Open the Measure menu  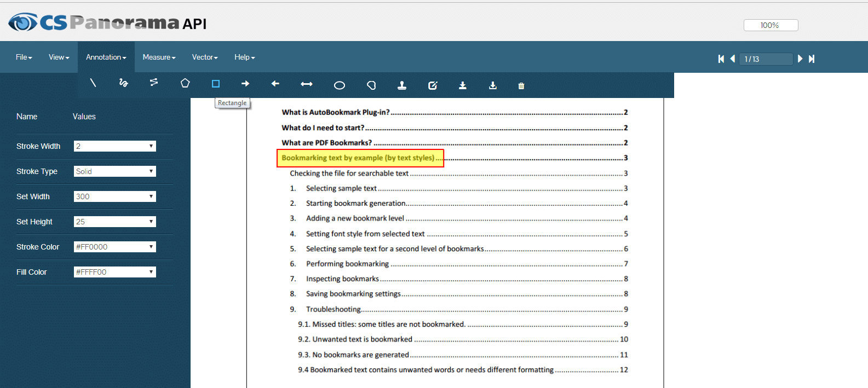pyautogui.click(x=159, y=57)
